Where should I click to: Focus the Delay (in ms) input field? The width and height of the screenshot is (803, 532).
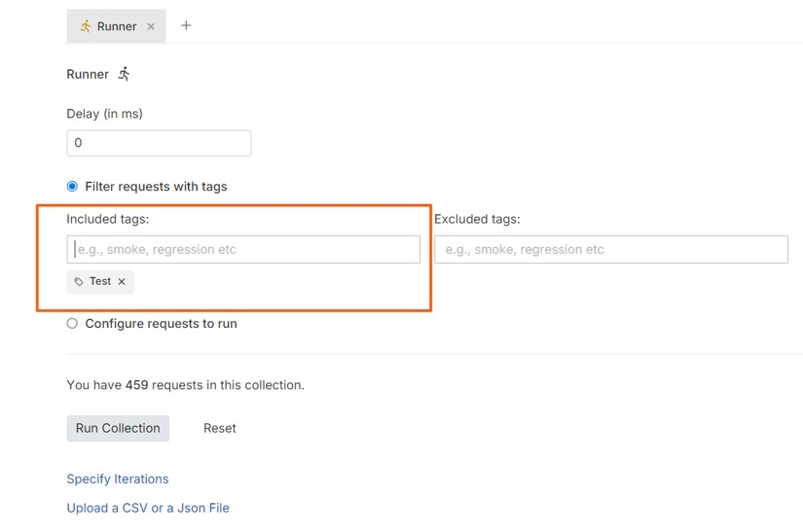pyautogui.click(x=159, y=143)
